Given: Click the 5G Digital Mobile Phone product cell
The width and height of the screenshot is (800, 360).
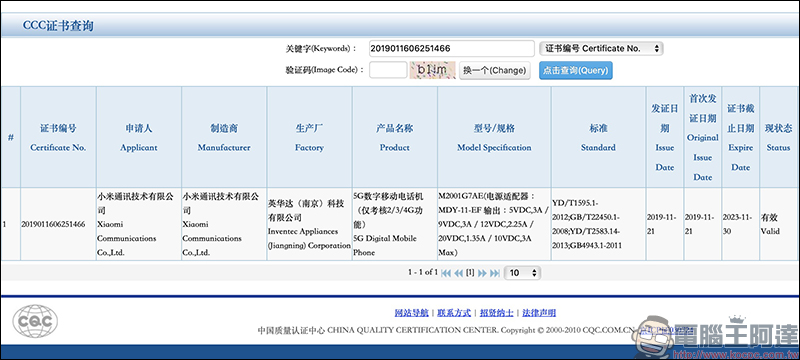Looking at the screenshot, I should (394, 224).
